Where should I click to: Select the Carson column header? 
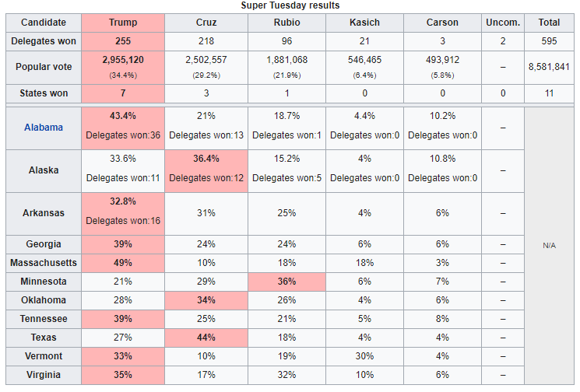(x=442, y=23)
